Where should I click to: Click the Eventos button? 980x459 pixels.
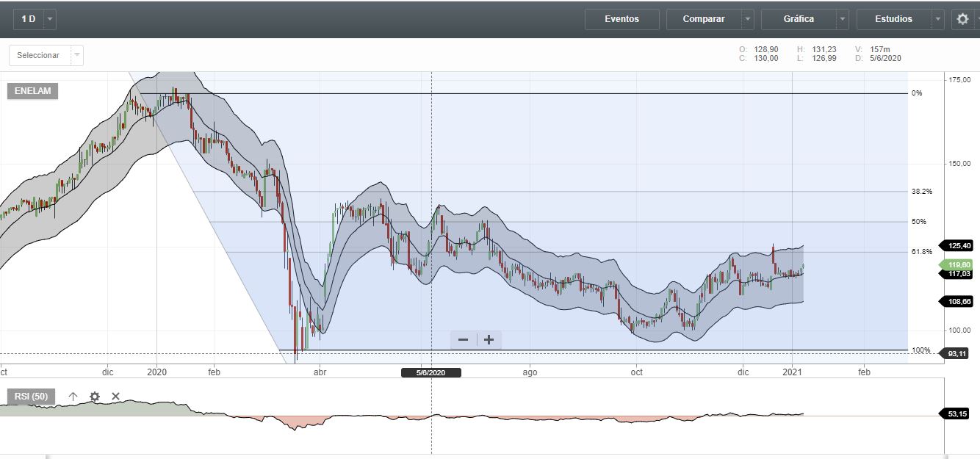[621, 19]
